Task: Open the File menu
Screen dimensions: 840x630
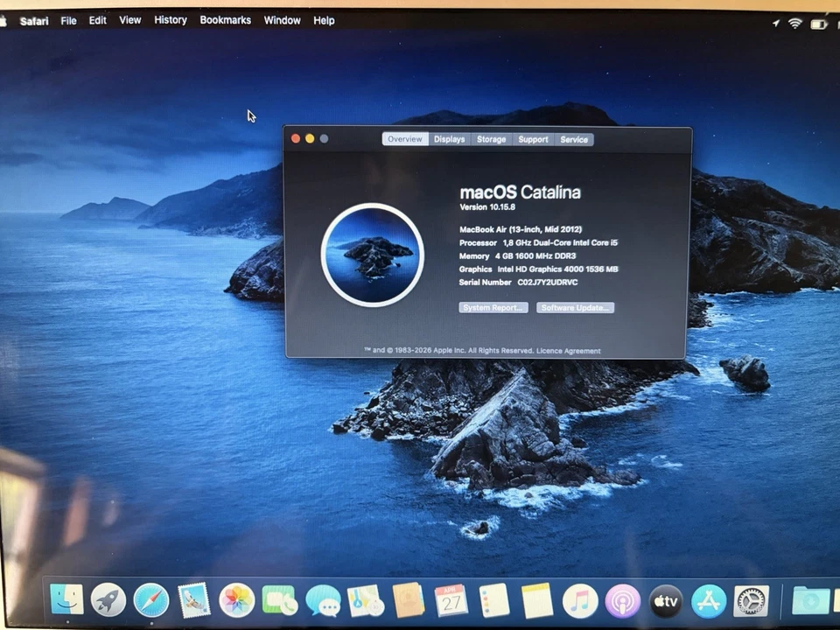Action: tap(68, 20)
